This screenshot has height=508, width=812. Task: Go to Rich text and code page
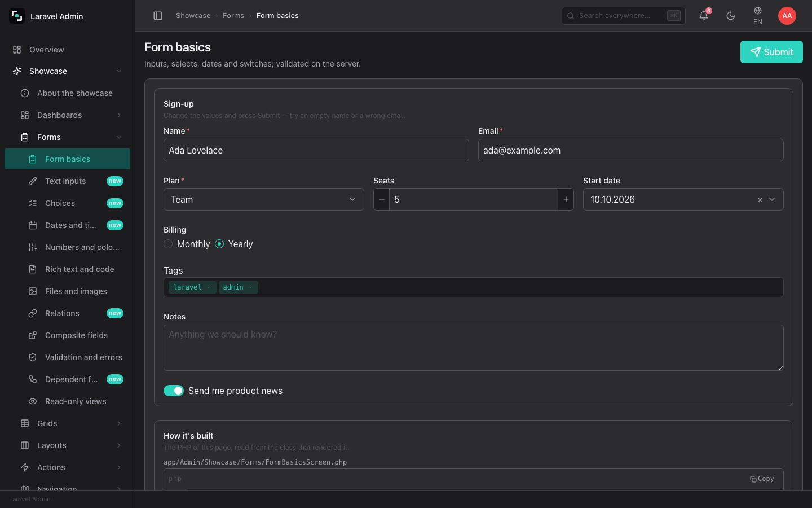[68, 269]
